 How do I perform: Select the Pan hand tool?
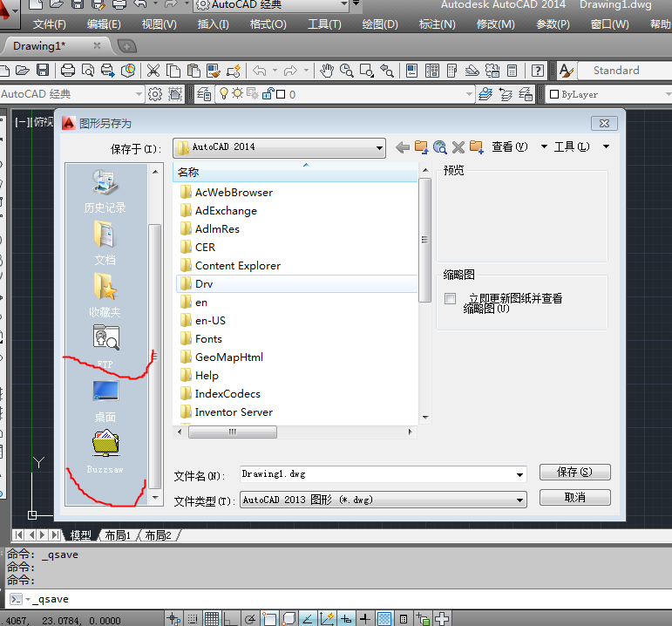click(327, 71)
